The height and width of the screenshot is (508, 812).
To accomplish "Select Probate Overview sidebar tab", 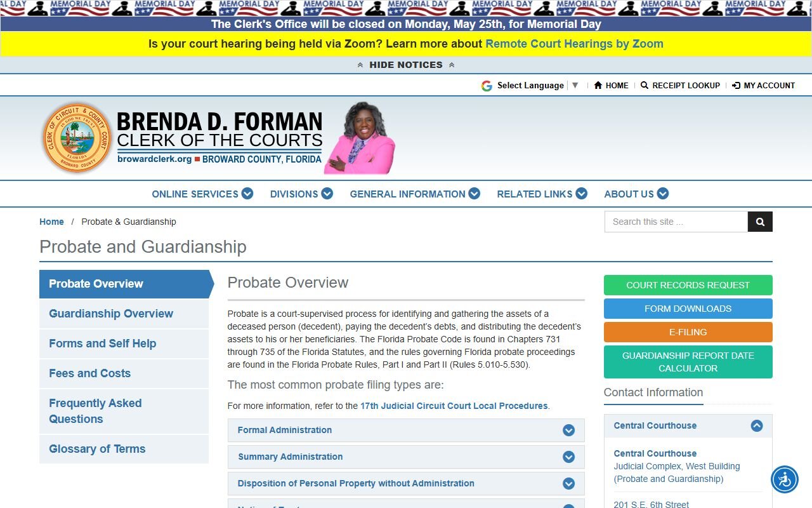I will point(125,284).
